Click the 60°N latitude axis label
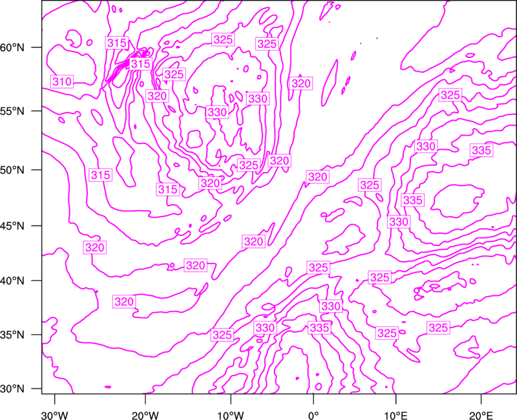This screenshot has height=420, width=517. [x=12, y=48]
